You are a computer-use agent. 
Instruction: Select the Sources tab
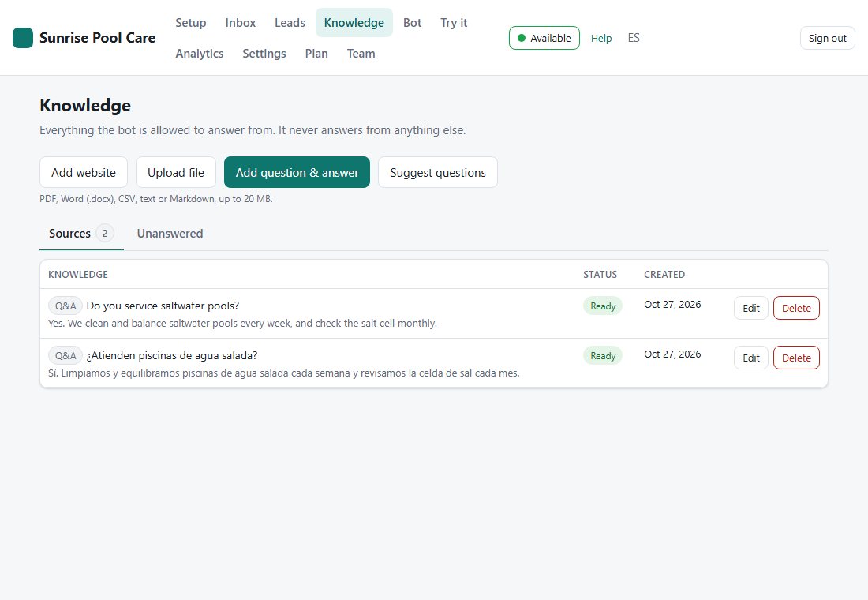click(x=81, y=234)
